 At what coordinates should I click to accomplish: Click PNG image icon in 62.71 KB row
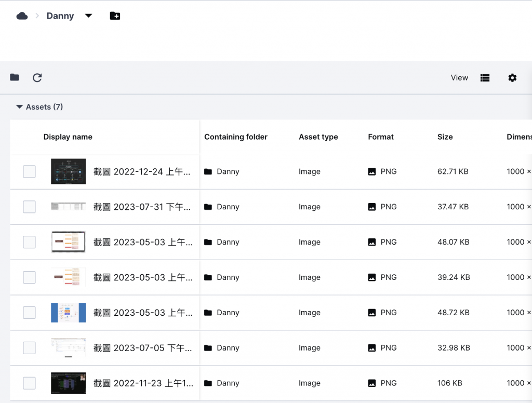[372, 172]
